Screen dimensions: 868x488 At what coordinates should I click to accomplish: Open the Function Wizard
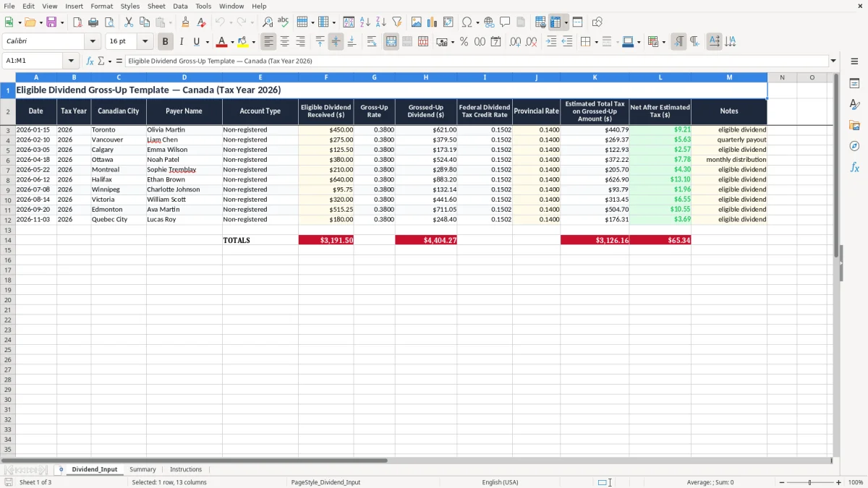[x=90, y=61]
